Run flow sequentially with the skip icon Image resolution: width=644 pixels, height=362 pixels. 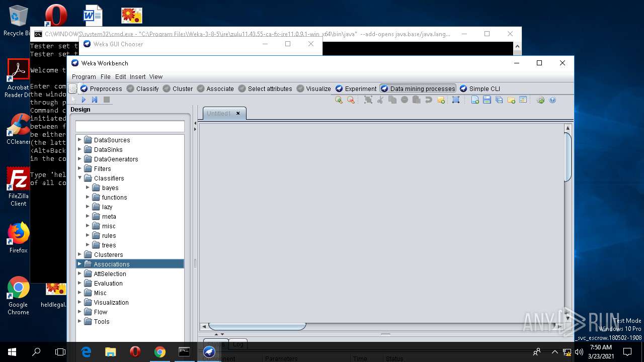click(x=95, y=100)
